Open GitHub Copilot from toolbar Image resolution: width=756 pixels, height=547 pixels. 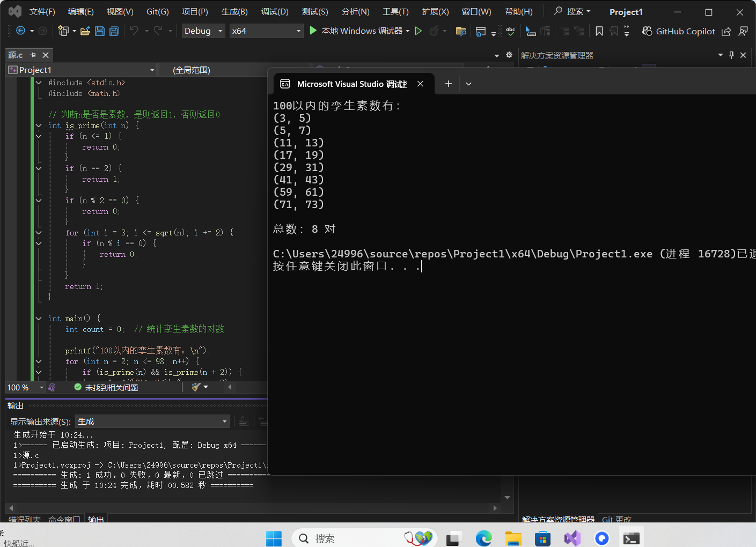point(678,31)
